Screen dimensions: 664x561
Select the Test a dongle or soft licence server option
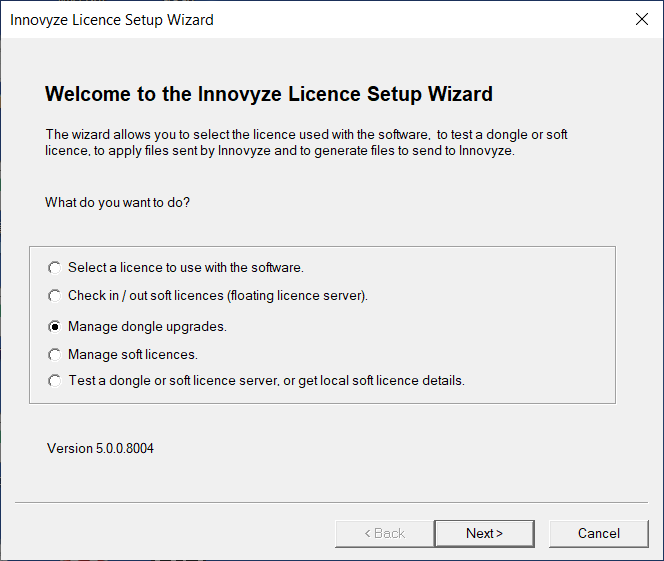(x=55, y=381)
